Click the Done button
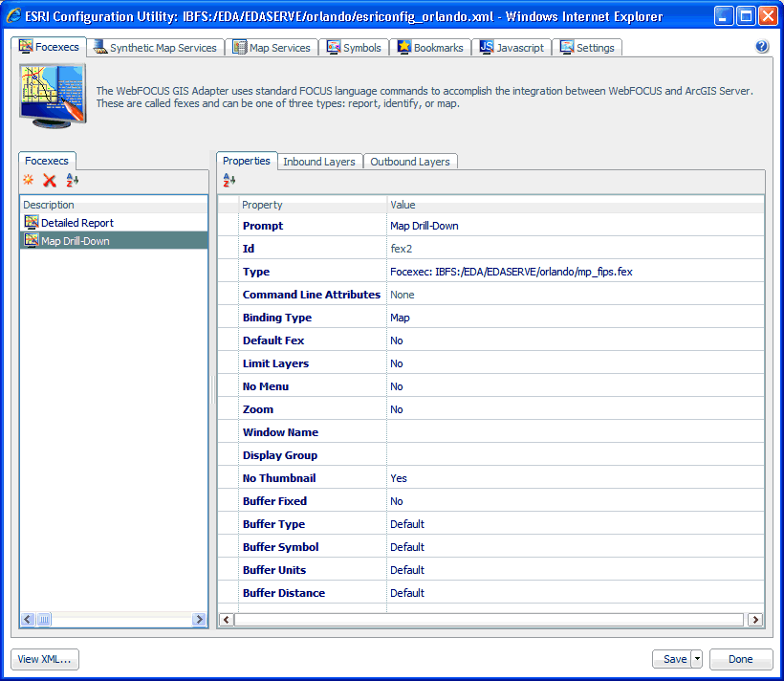 tap(741, 659)
